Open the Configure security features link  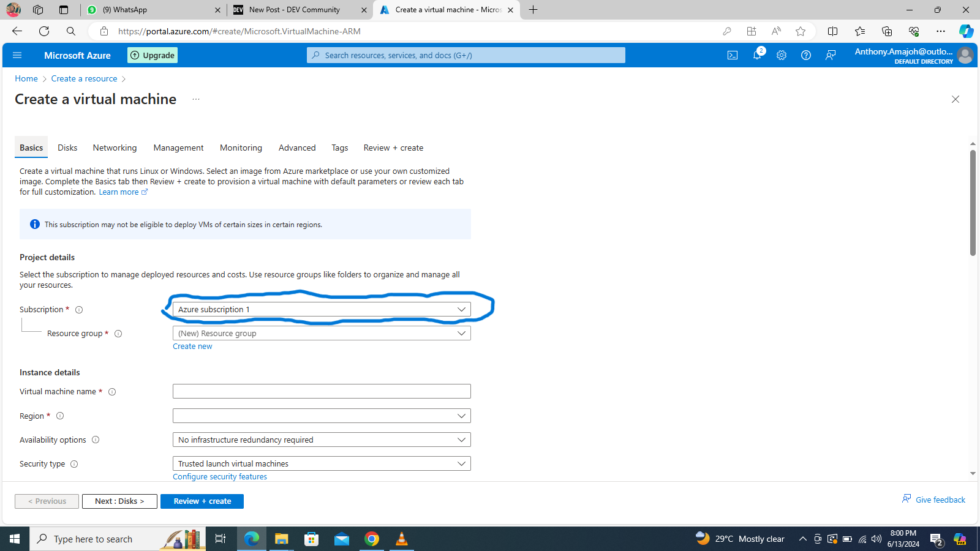tap(220, 477)
